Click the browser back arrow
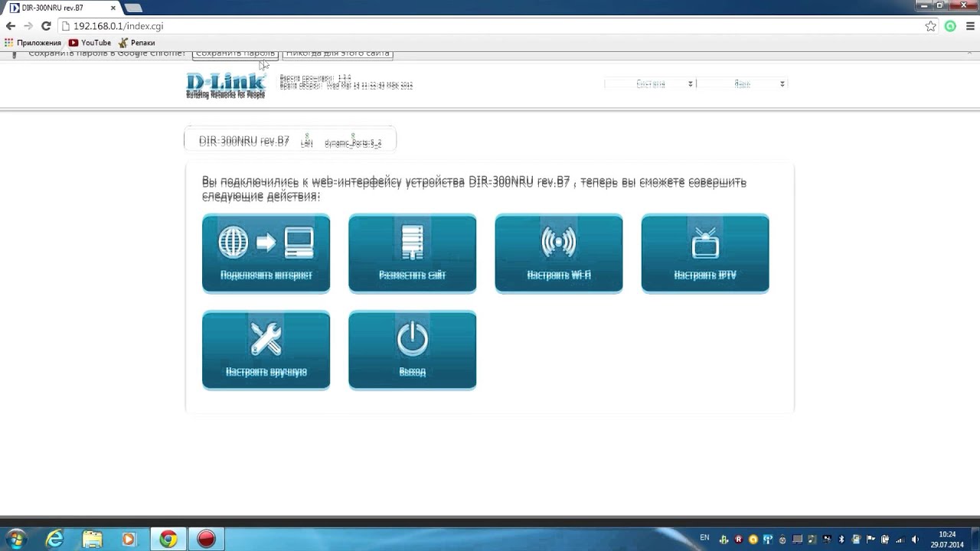 (11, 26)
